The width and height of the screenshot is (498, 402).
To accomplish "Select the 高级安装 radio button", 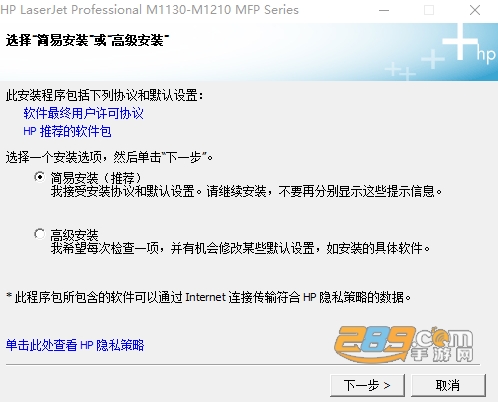I will (40, 234).
